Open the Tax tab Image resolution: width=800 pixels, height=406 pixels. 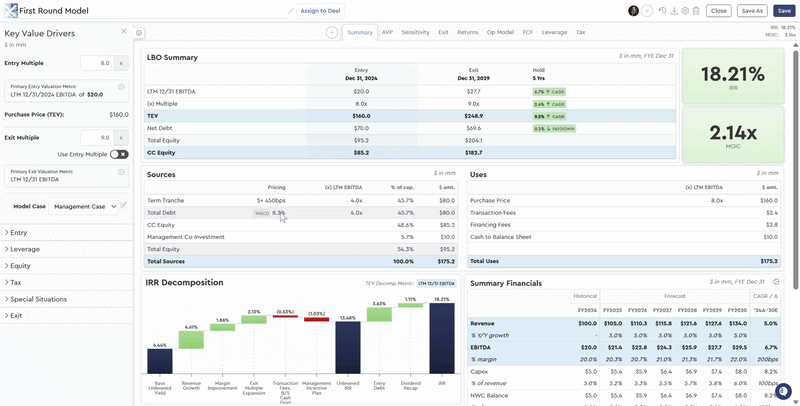click(x=581, y=32)
